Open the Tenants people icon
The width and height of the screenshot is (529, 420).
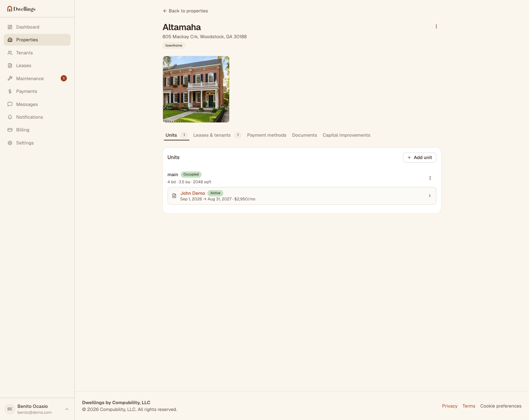click(10, 53)
